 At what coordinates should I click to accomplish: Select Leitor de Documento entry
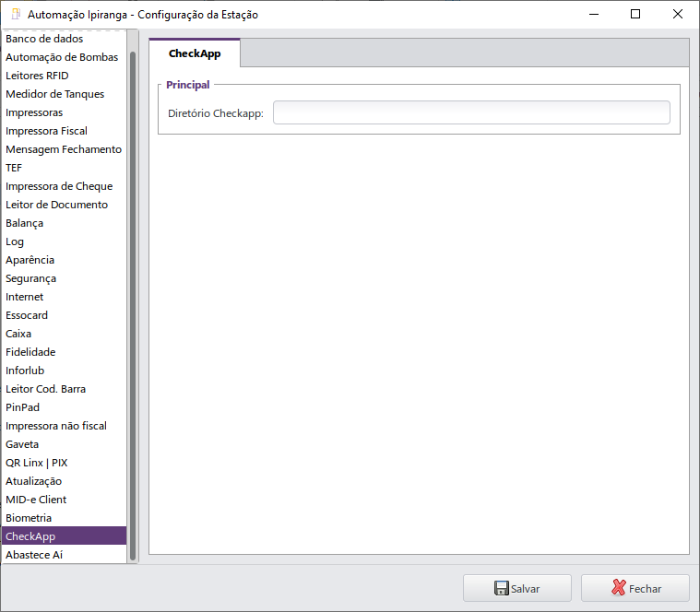click(x=65, y=205)
